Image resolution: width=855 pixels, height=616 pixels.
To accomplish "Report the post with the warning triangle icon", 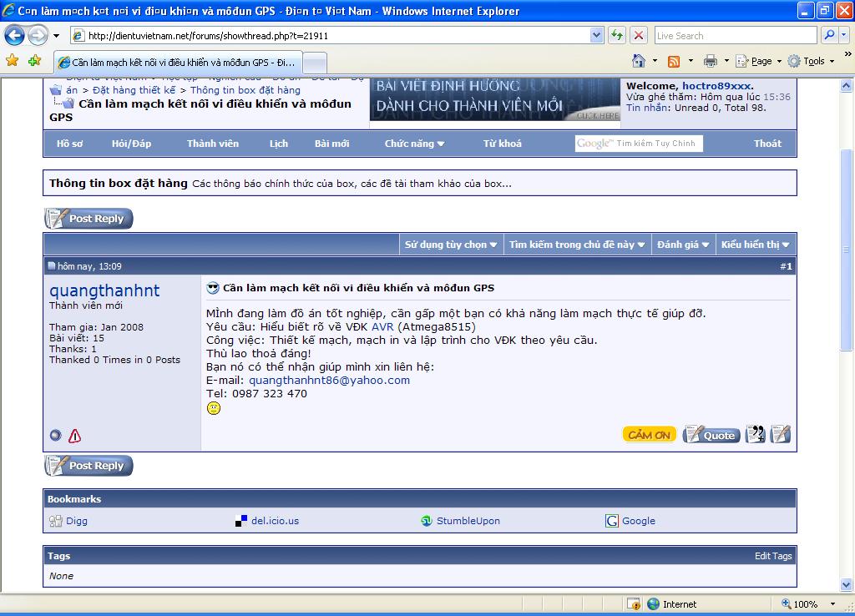I will point(74,436).
